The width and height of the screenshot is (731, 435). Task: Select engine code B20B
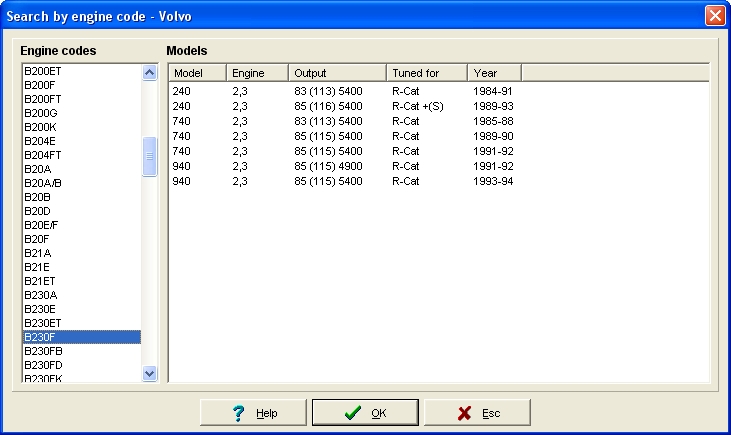click(82, 197)
